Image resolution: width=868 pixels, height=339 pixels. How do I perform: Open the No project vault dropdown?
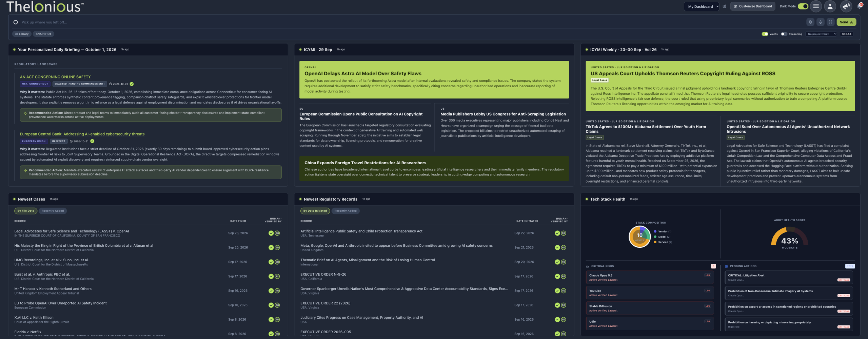click(821, 34)
